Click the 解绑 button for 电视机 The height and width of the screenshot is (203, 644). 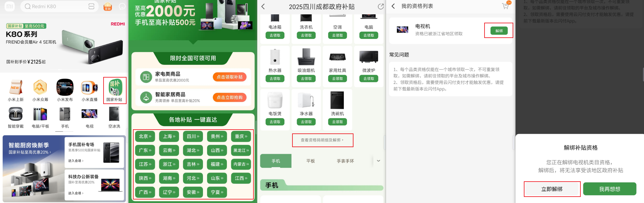(x=499, y=31)
